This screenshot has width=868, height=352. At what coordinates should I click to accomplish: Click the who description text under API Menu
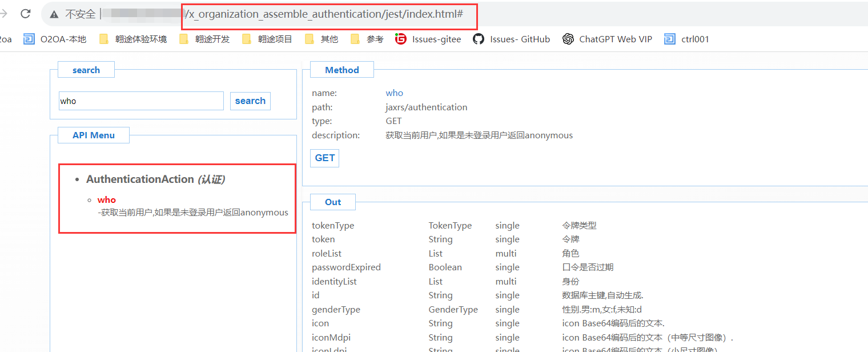click(193, 213)
